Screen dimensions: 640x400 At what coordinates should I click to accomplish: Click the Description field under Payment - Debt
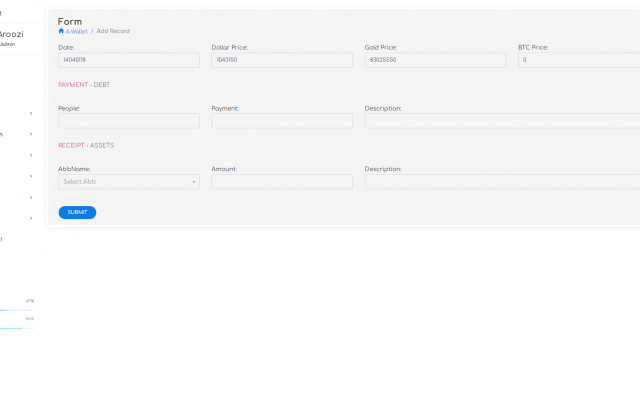click(x=502, y=121)
